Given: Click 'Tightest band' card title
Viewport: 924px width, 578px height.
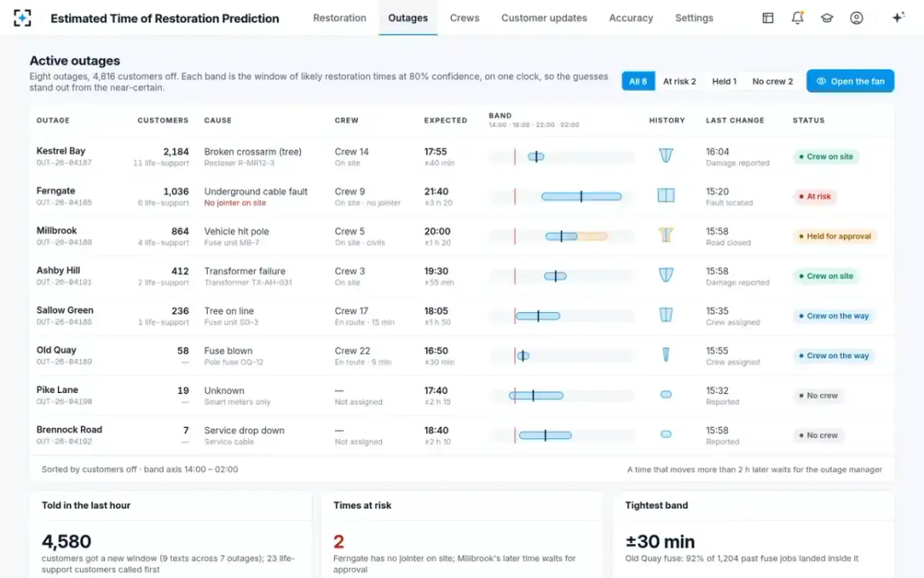Looking at the screenshot, I should tap(656, 506).
